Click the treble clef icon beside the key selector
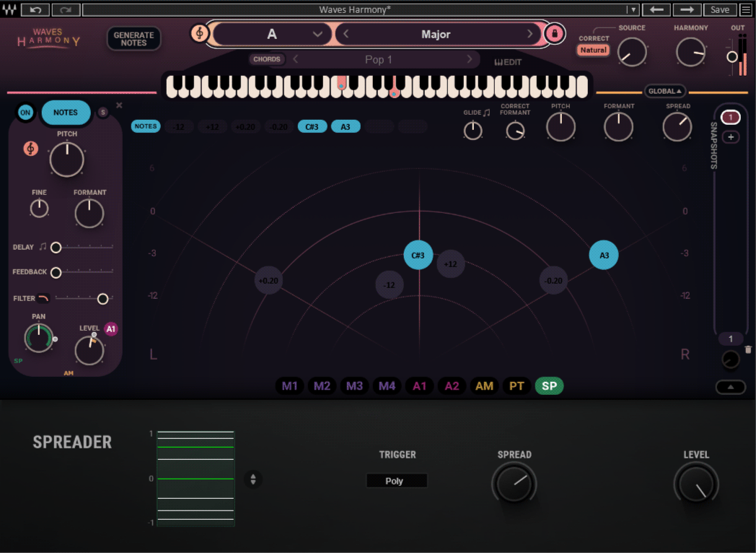Screen dimensions: 756x553 coord(199,33)
